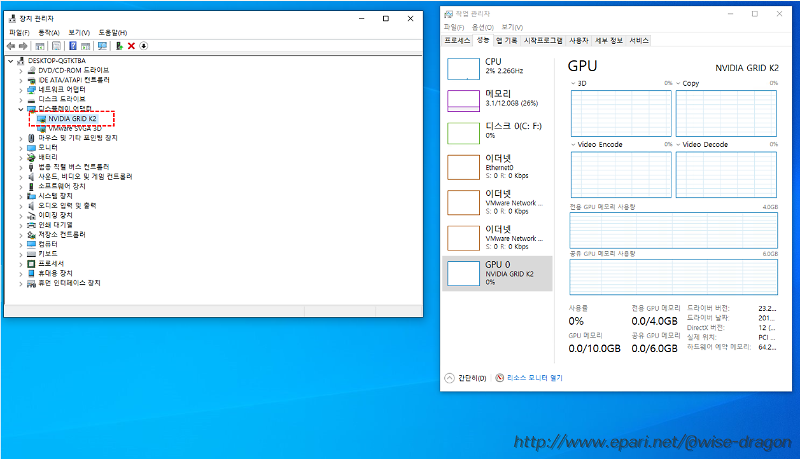Select the 범용 직렬 버스 컨트롤러 USB plug icon

tap(31, 167)
